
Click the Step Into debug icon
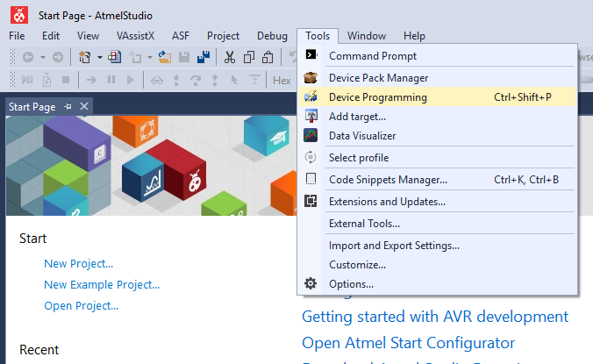click(x=176, y=80)
